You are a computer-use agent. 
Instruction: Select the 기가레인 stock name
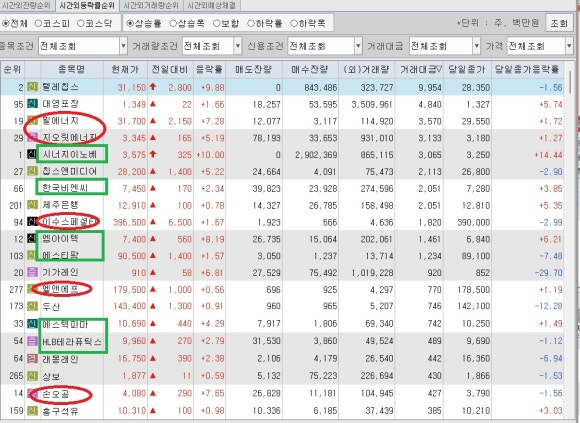[x=60, y=273]
